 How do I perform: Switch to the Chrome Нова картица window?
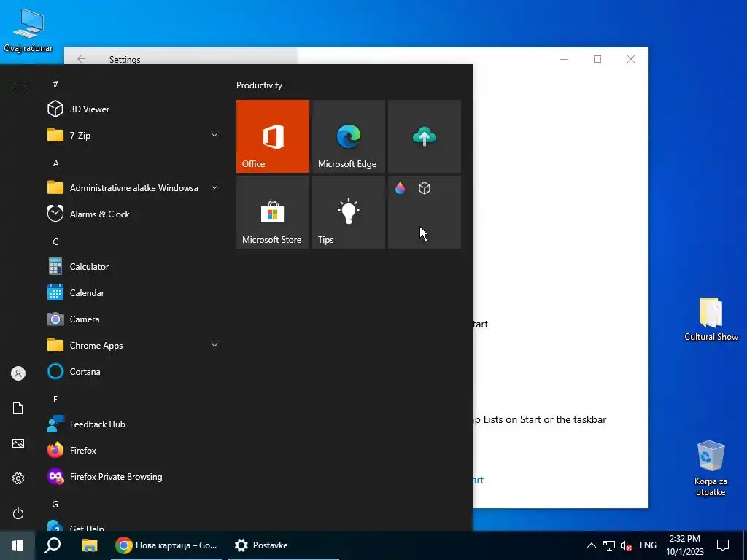(x=166, y=545)
